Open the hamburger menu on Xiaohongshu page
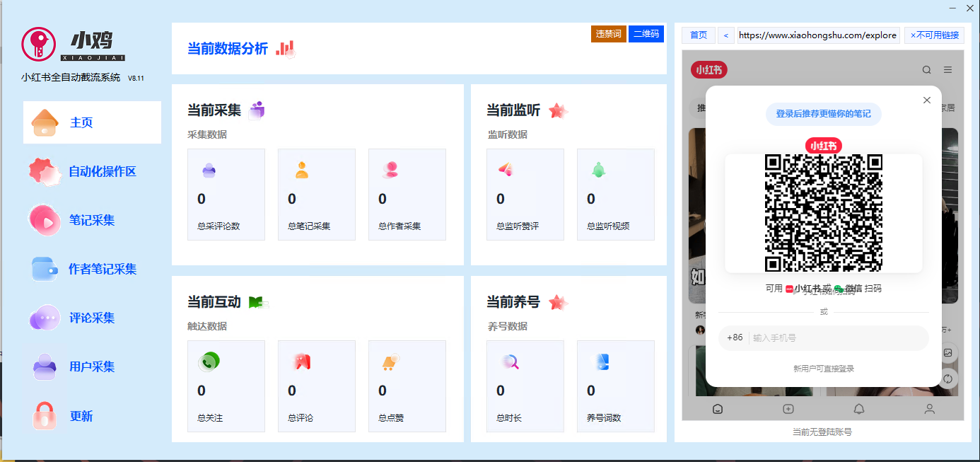This screenshot has width=980, height=462. [x=947, y=70]
